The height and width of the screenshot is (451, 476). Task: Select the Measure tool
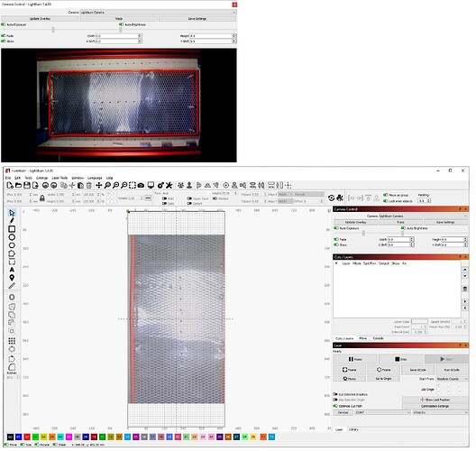(12, 286)
